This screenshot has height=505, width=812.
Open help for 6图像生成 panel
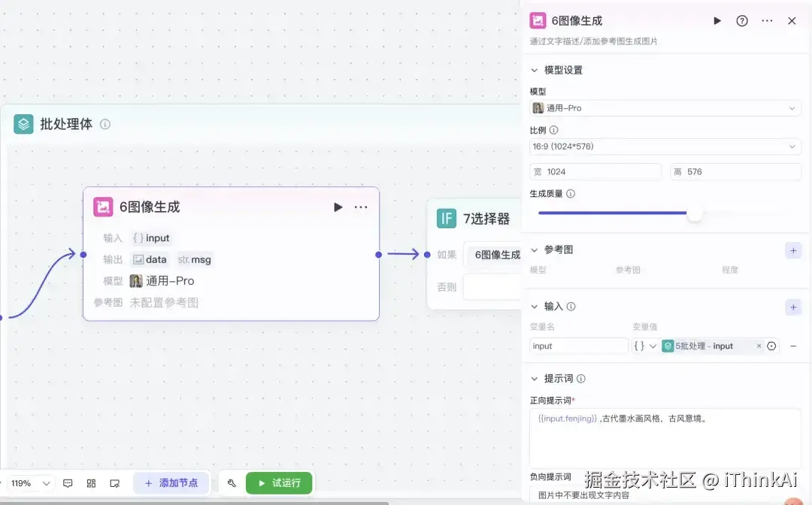pyautogui.click(x=742, y=21)
